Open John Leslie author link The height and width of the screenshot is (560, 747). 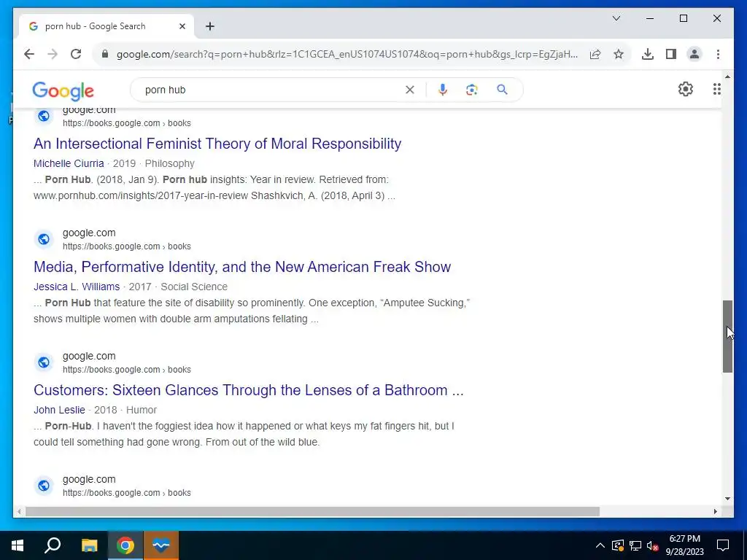(x=59, y=410)
